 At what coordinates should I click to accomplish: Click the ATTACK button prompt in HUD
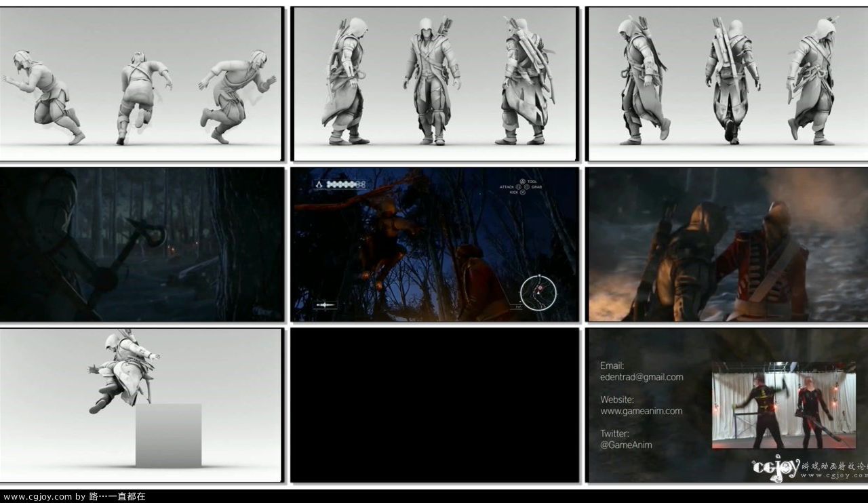509,186
